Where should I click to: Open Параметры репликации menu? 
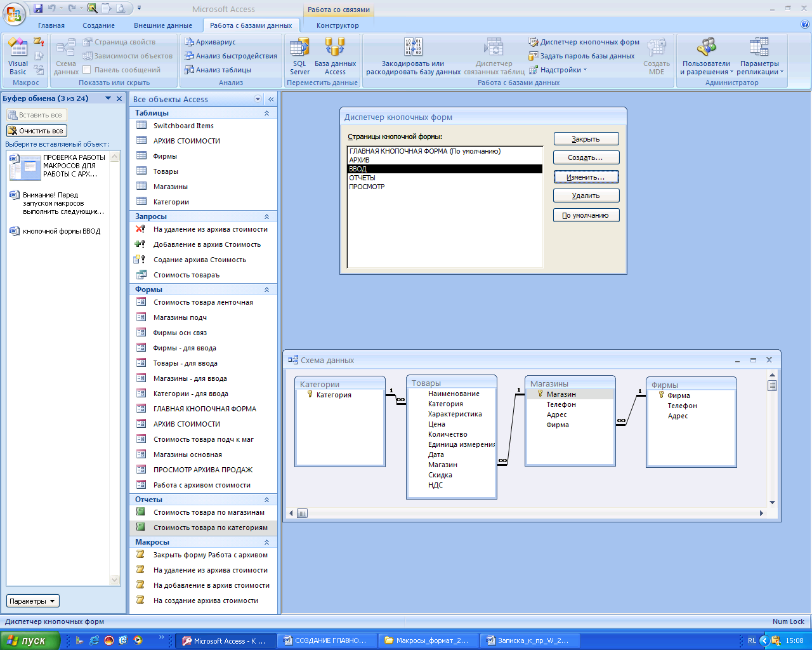pyautogui.click(x=760, y=56)
